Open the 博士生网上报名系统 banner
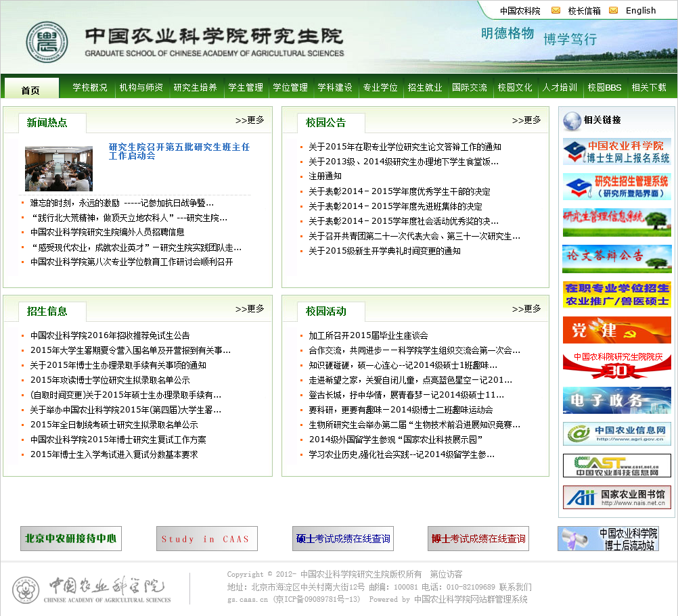 [616, 152]
